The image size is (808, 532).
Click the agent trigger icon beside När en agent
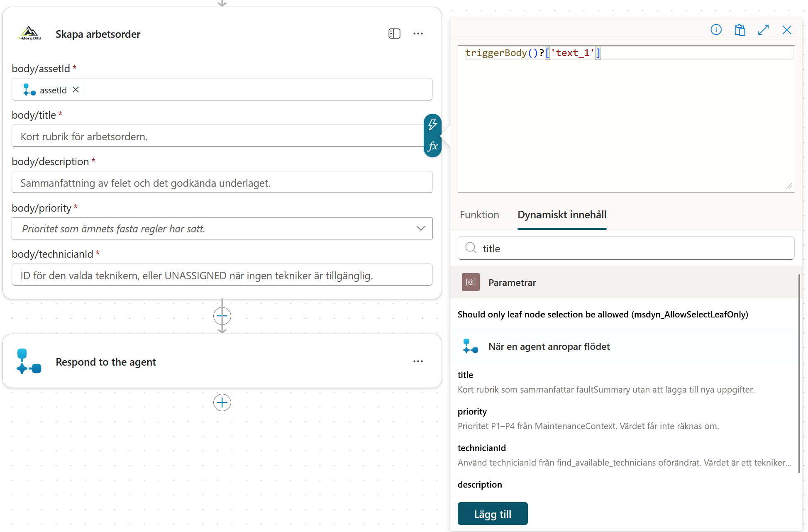pyautogui.click(x=470, y=346)
